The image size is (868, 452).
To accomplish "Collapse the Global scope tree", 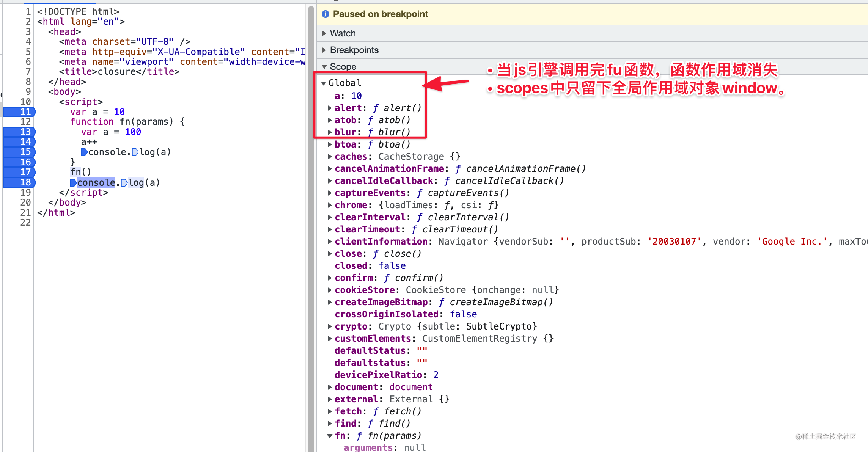I will (x=324, y=83).
